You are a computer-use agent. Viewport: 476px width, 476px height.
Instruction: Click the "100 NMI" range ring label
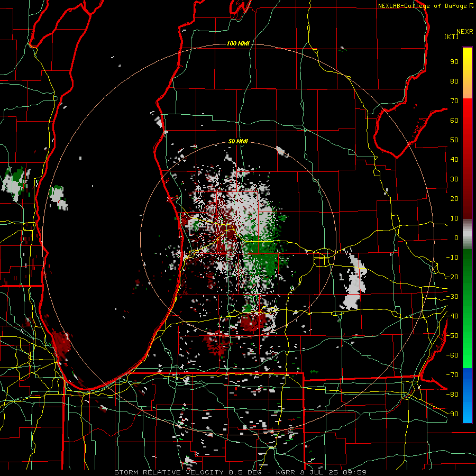[238, 43]
